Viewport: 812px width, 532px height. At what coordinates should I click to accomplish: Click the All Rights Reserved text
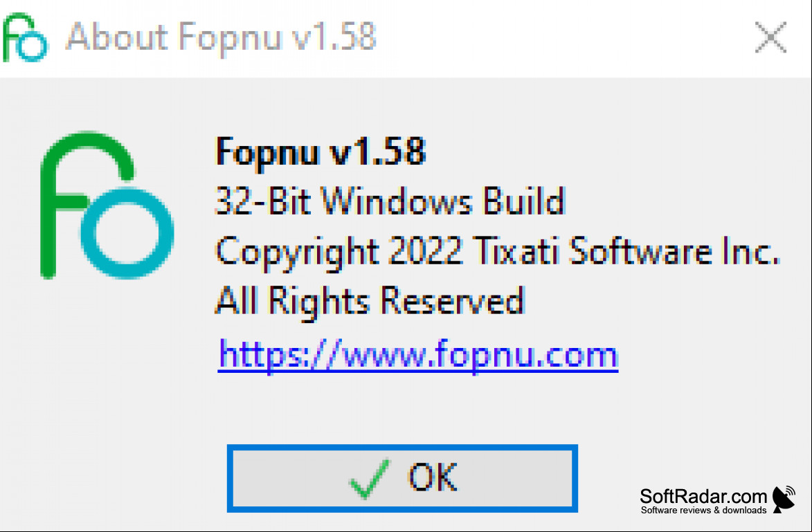[370, 301]
